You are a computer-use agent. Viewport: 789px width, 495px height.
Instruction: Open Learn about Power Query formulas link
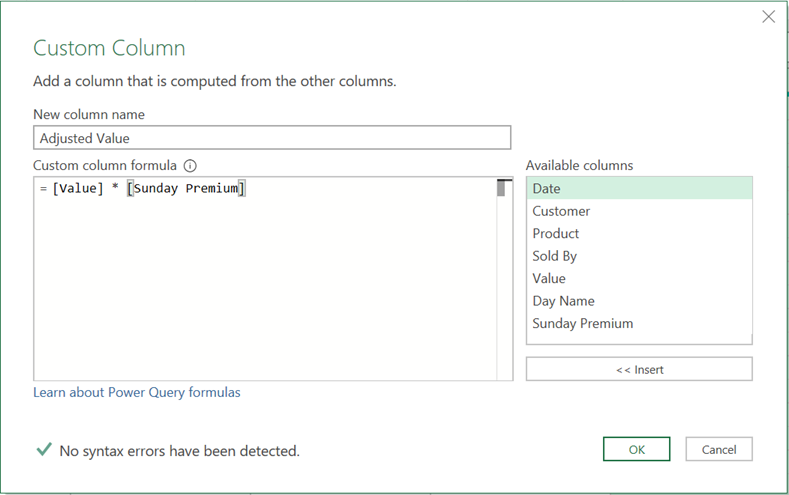pyautogui.click(x=137, y=393)
